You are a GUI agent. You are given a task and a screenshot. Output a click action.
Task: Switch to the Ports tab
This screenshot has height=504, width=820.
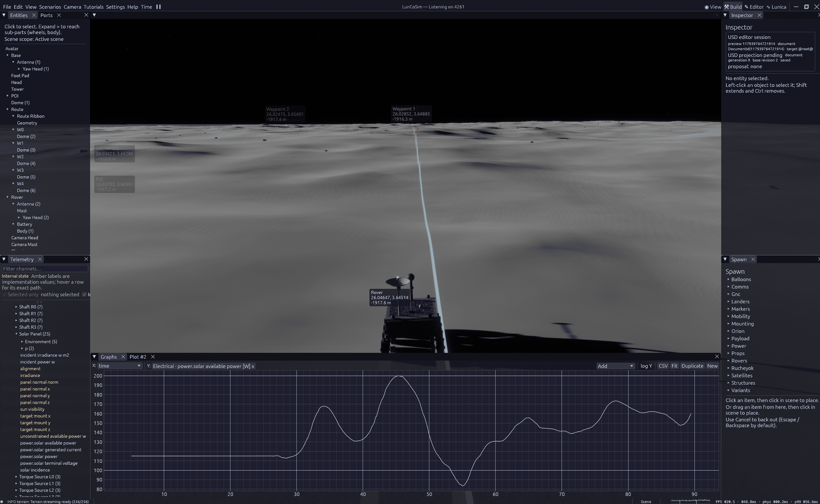(46, 15)
